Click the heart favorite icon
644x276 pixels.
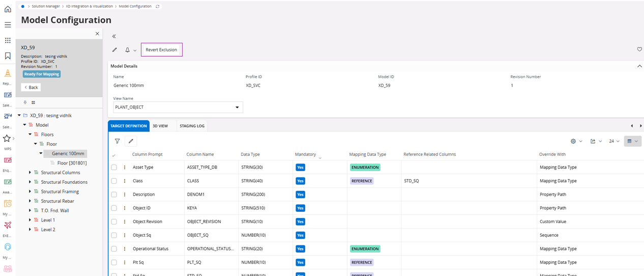639,49
